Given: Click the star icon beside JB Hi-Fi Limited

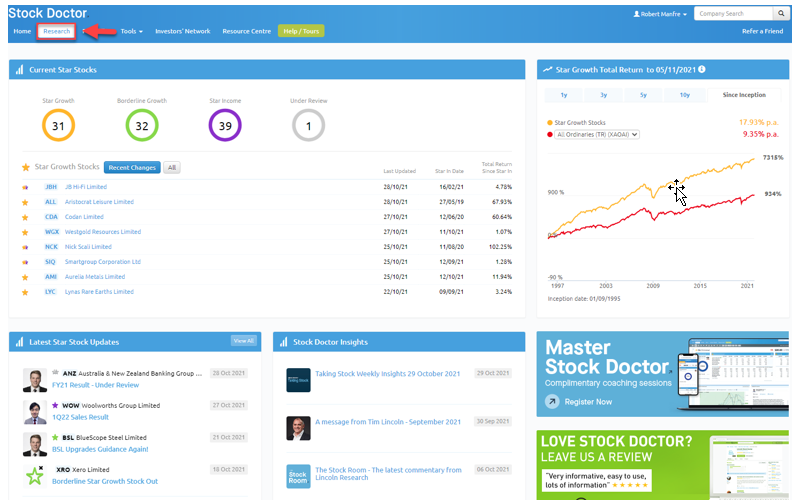Looking at the screenshot, I should pos(25,187).
